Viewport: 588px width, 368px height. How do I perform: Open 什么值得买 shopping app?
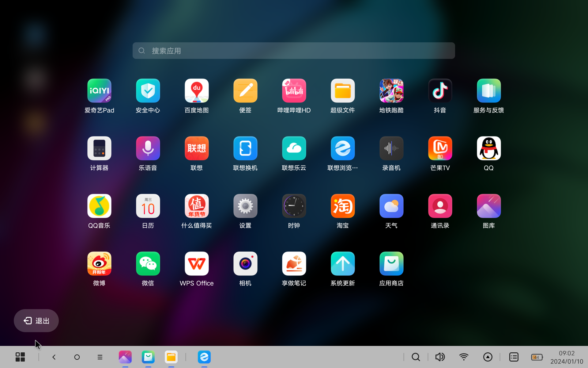[197, 206]
